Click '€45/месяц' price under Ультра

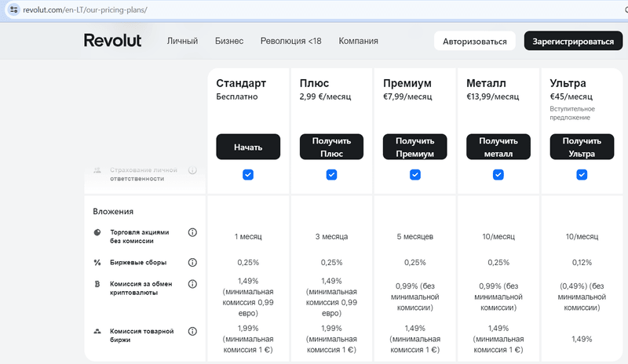coord(571,96)
